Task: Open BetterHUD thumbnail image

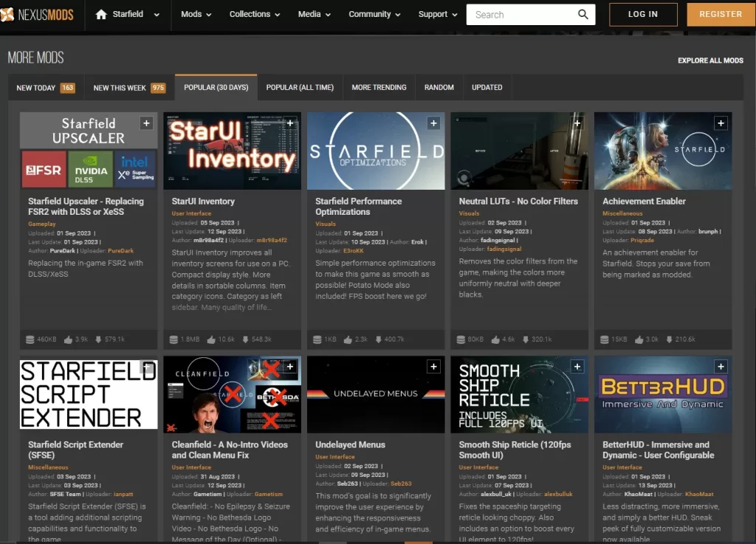Action: coord(663,395)
